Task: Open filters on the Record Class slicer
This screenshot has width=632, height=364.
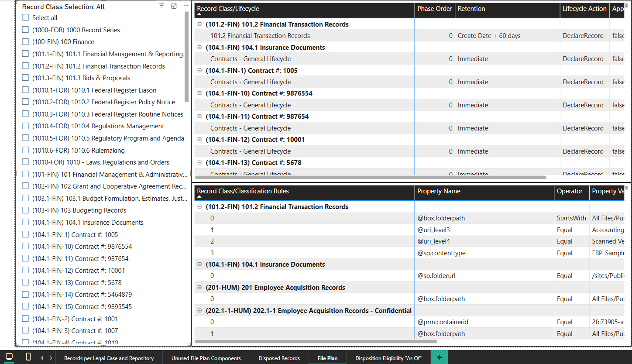Action: coord(161,6)
